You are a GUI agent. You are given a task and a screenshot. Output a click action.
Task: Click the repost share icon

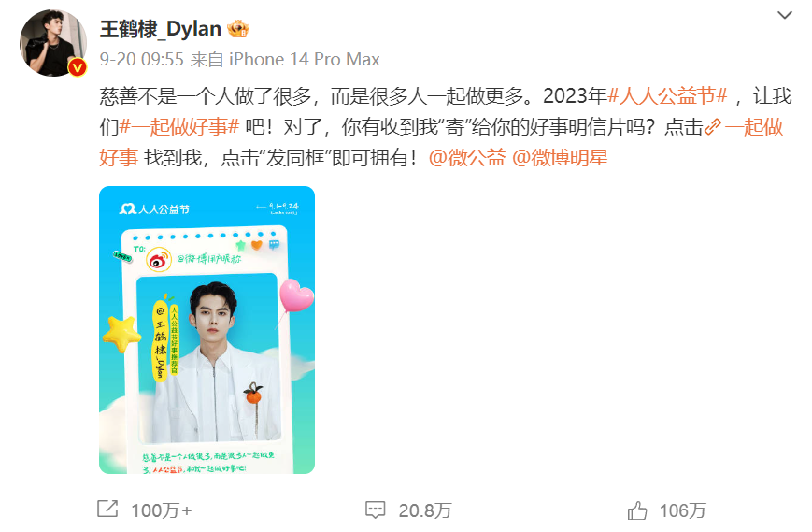pos(107,510)
